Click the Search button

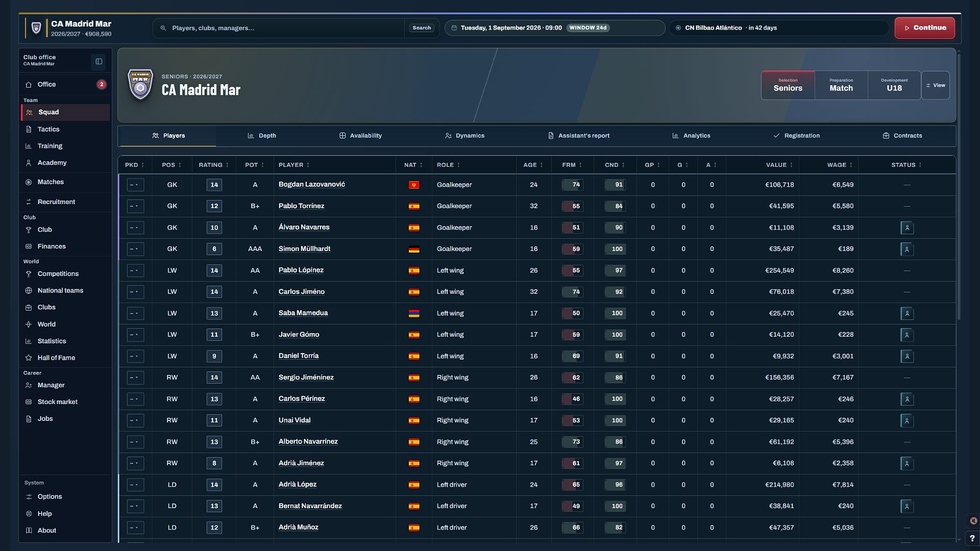(422, 28)
